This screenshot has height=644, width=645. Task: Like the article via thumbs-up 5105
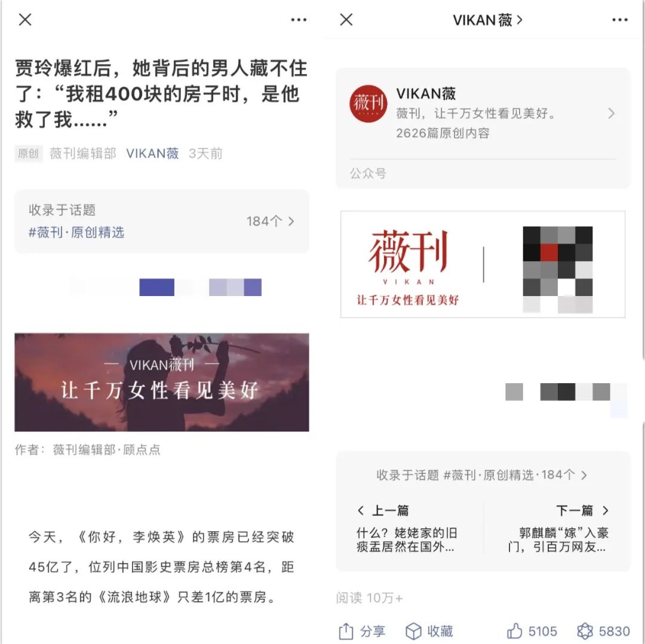coord(532,631)
